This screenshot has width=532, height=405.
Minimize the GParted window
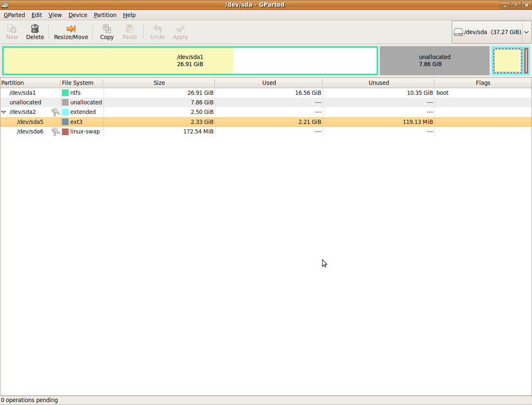tap(505, 5)
